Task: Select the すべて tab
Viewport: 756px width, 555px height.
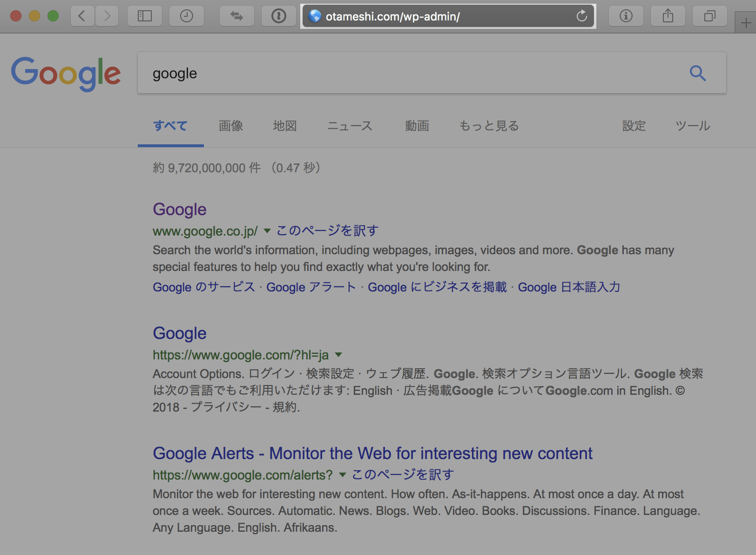Action: pyautogui.click(x=170, y=126)
